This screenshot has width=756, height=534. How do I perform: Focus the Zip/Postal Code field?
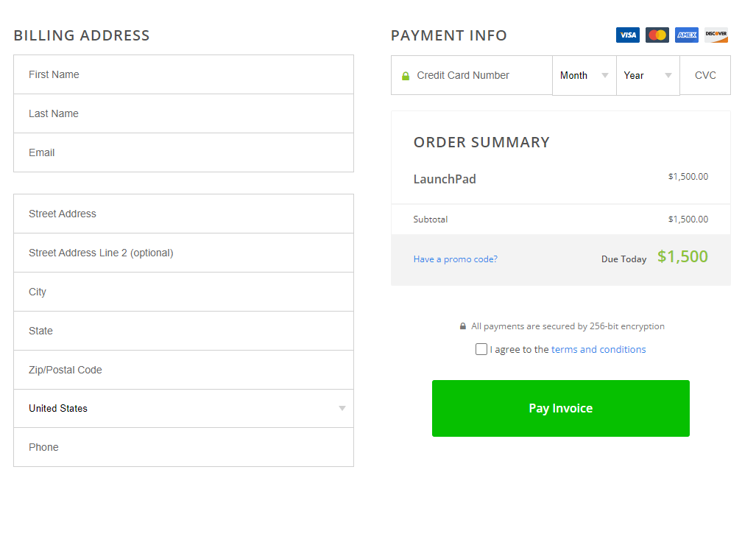pos(183,370)
